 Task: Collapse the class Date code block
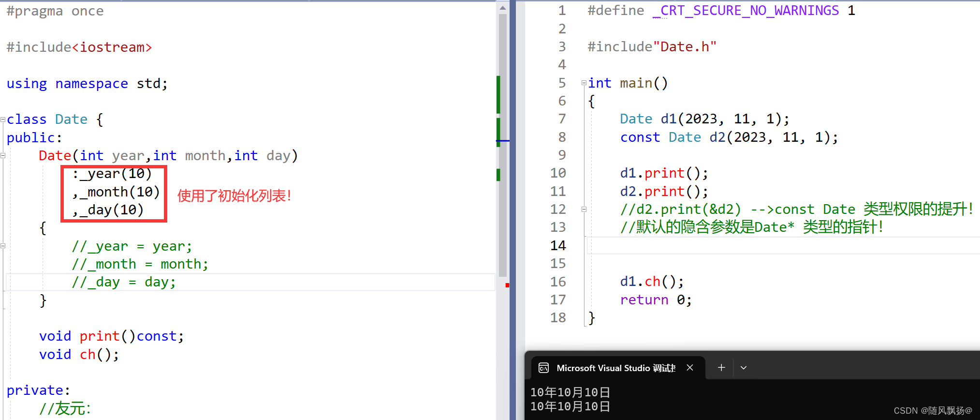pyautogui.click(x=3, y=120)
